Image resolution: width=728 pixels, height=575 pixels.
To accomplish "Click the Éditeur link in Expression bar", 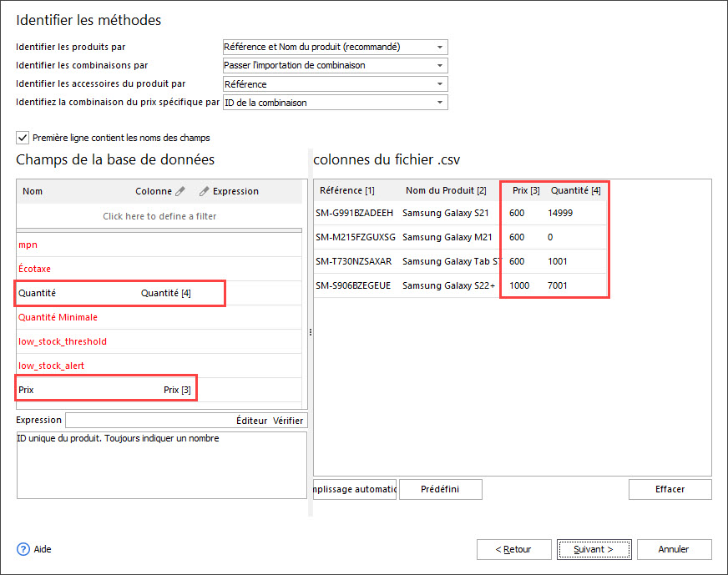I will 251,421.
